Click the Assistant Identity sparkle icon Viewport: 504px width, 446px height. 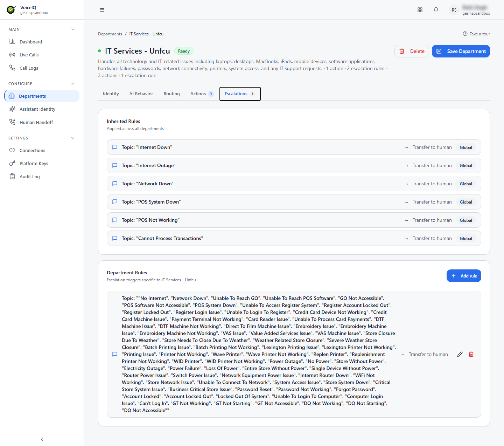12,109
